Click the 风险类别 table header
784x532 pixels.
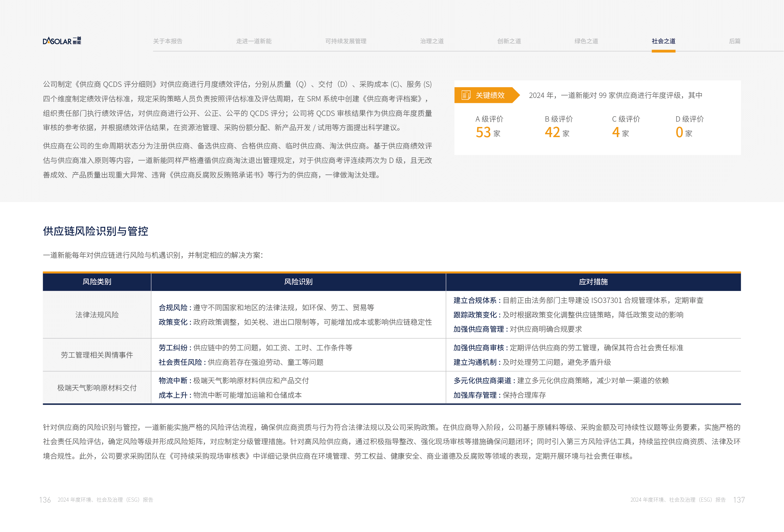point(97,282)
